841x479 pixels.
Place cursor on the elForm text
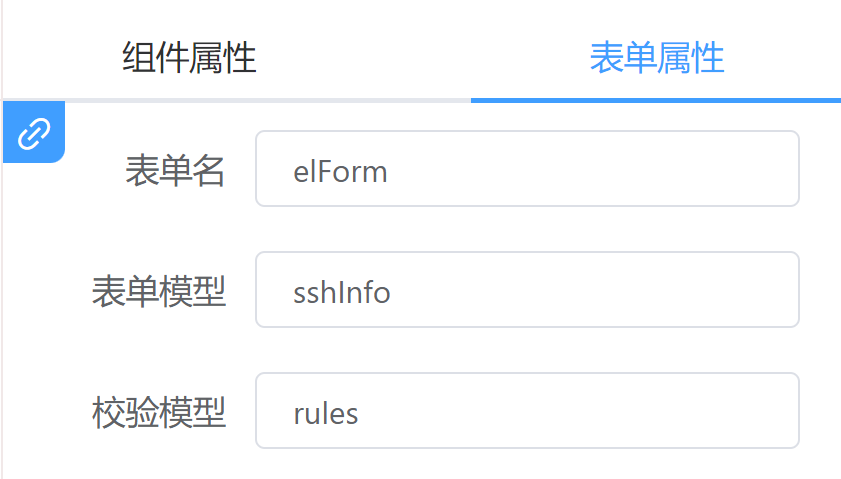pos(340,172)
